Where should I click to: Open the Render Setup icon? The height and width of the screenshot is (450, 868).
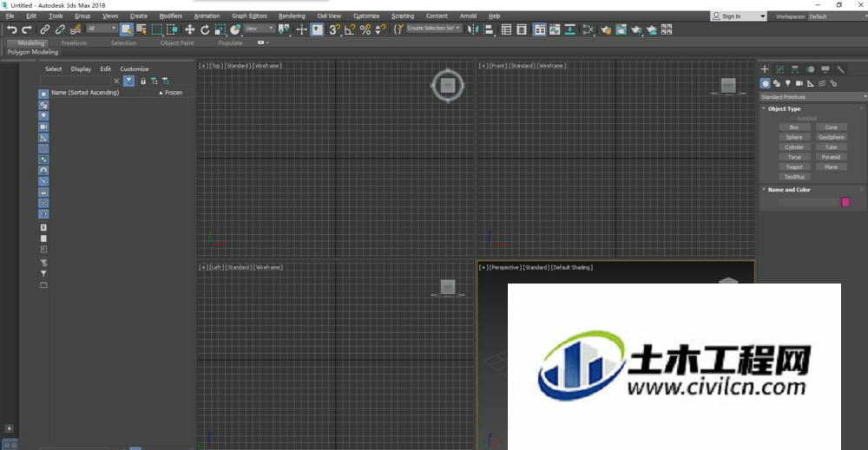(x=606, y=29)
